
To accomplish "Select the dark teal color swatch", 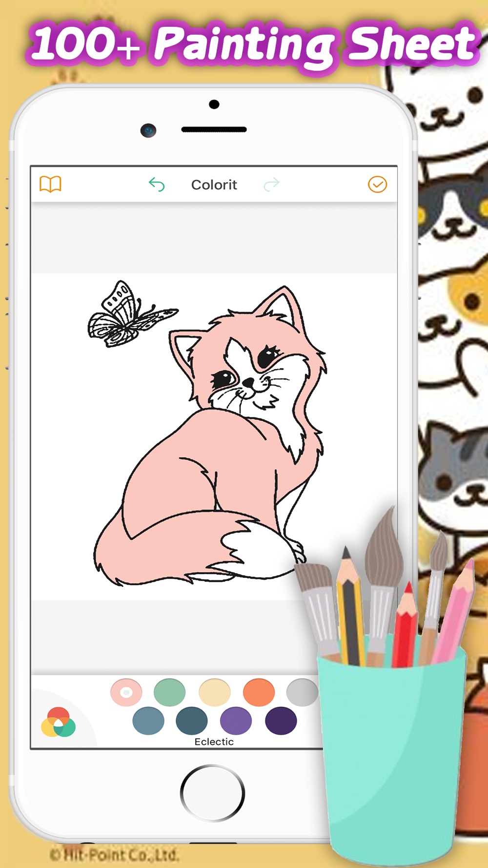I will click(x=192, y=721).
